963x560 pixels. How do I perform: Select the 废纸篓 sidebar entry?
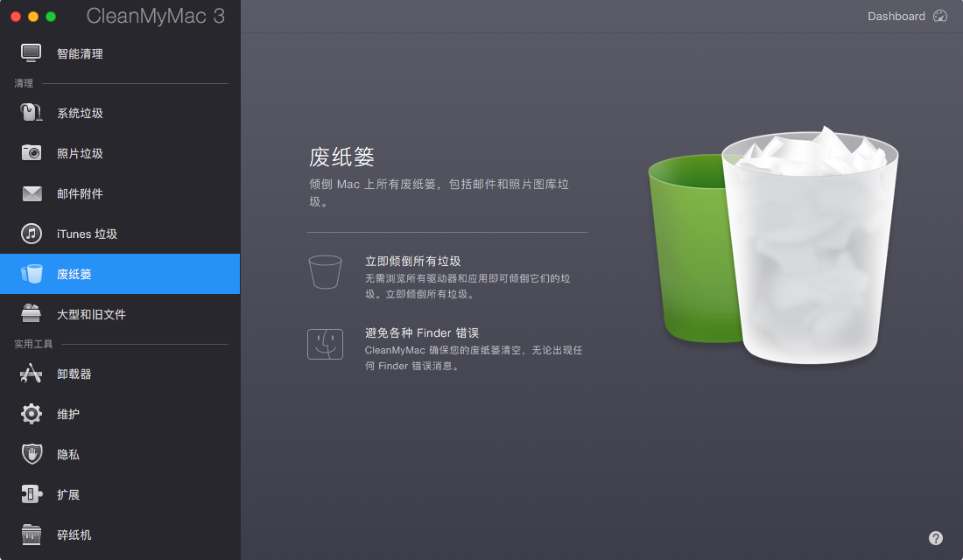pyautogui.click(x=120, y=274)
